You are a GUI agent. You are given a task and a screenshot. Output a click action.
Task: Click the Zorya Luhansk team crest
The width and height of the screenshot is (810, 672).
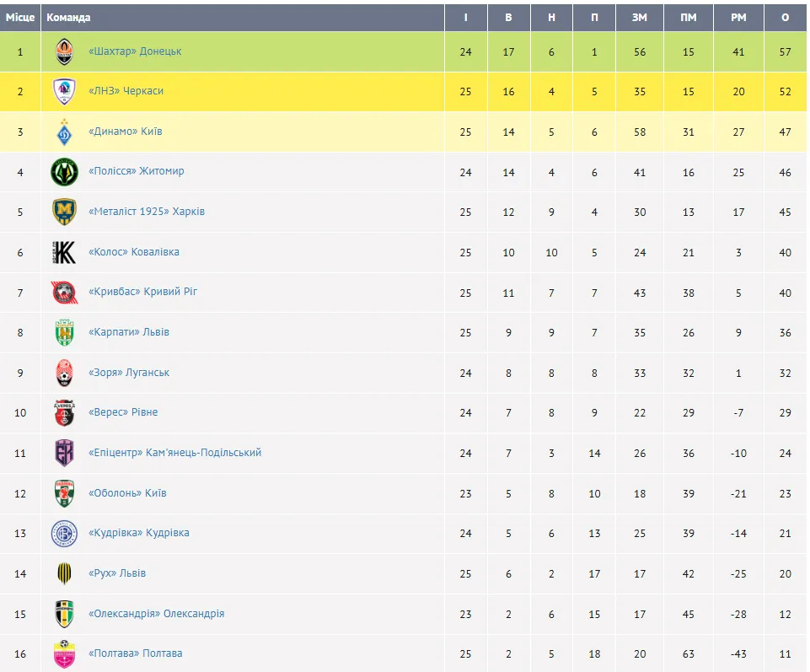pos(65,373)
